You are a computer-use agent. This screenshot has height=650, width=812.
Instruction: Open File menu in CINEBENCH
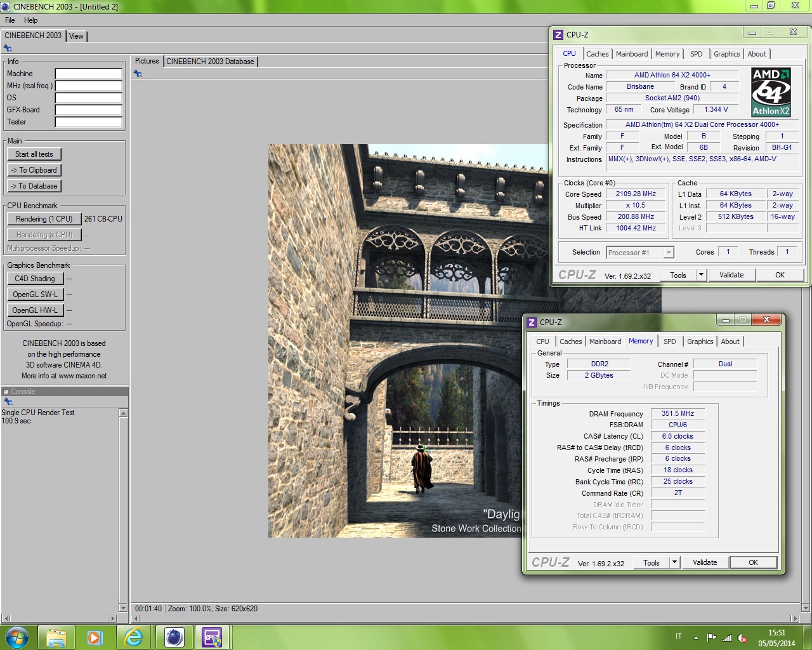[x=10, y=20]
